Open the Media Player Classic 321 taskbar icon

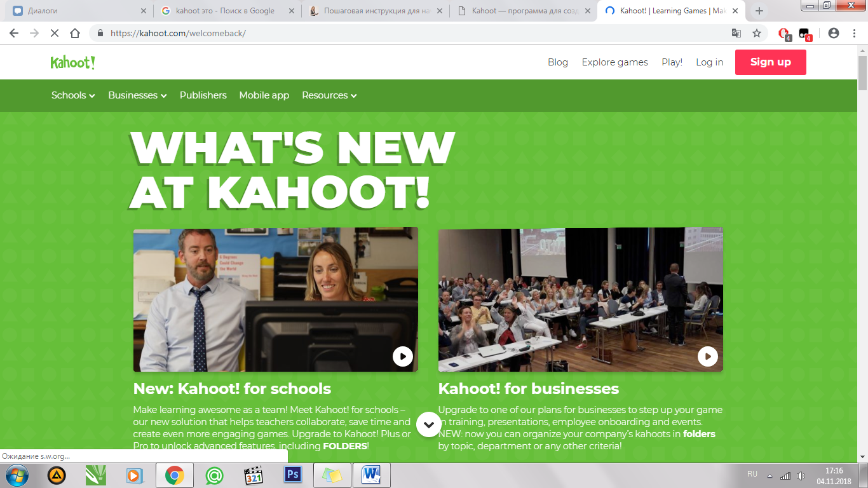pos(254,475)
